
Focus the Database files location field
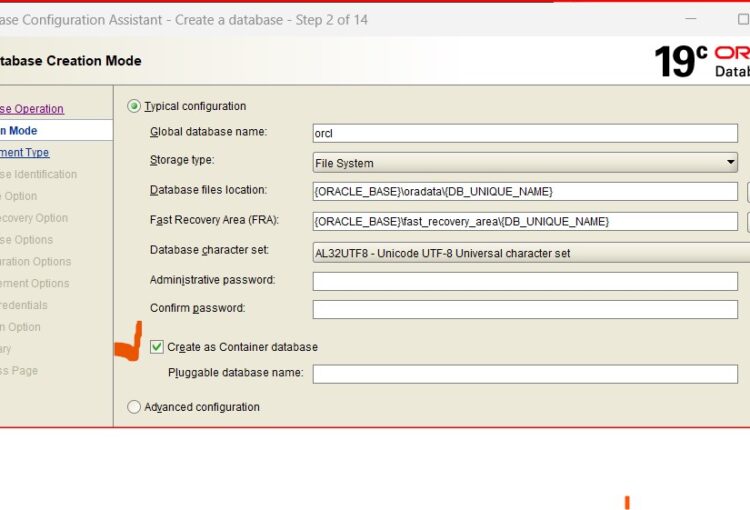[525, 191]
